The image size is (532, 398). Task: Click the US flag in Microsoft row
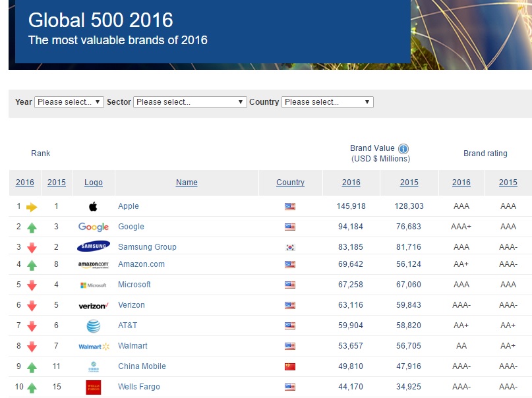[290, 285]
